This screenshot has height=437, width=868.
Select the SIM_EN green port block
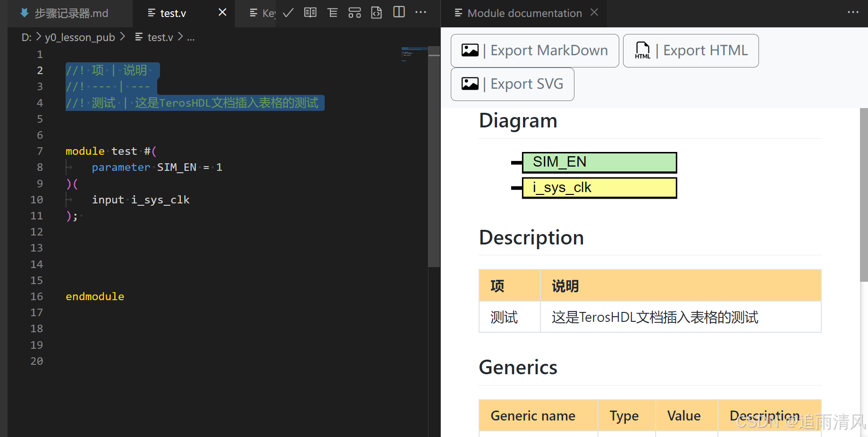coord(599,162)
